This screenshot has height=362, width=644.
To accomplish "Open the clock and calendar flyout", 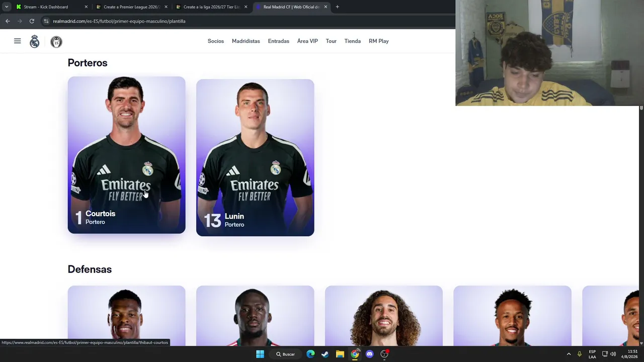I will (x=629, y=354).
